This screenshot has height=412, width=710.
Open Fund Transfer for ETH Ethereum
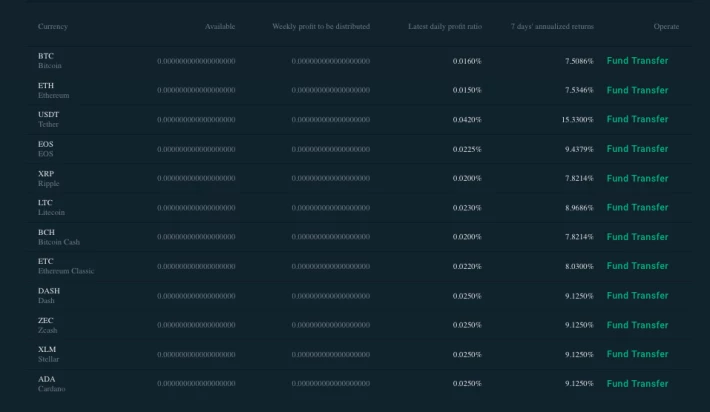tap(637, 90)
